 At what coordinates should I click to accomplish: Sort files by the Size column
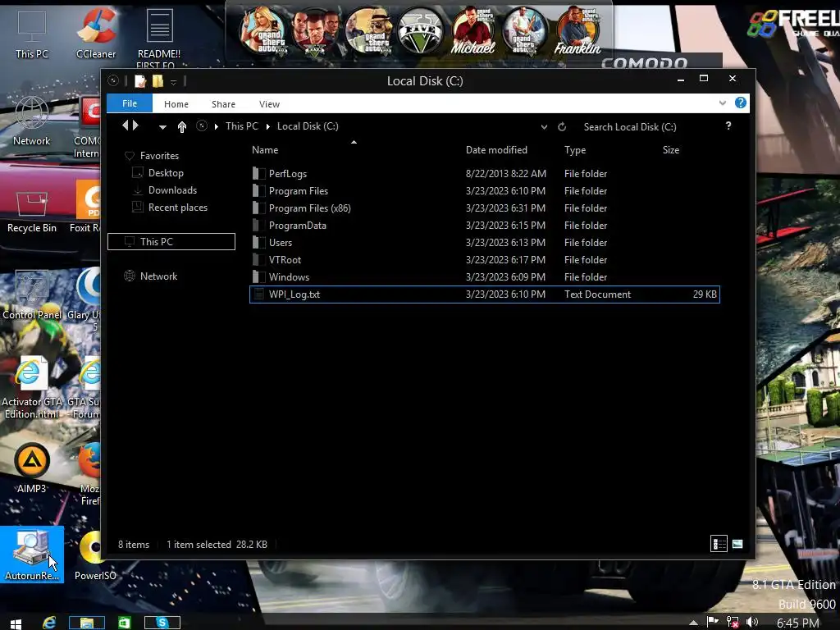(671, 150)
